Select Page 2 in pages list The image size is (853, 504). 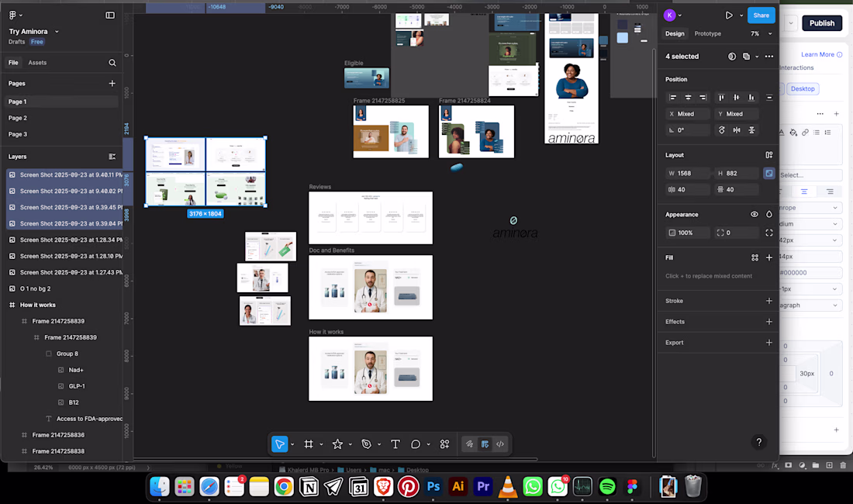coord(17,118)
